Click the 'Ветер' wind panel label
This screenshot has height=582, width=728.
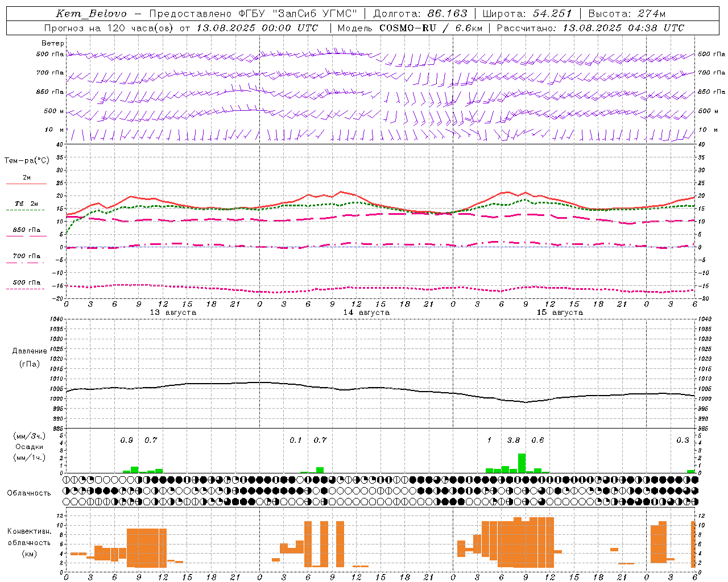(53, 43)
